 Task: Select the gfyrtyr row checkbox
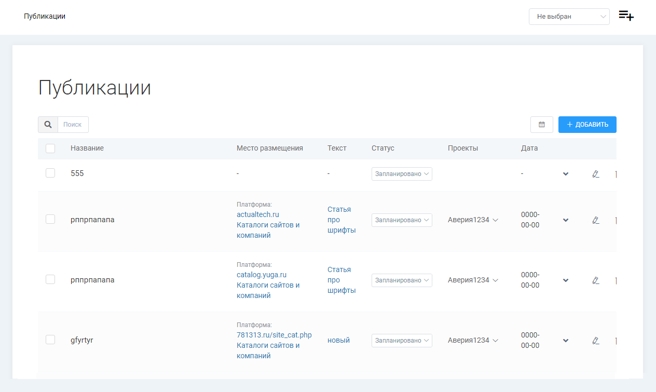(x=50, y=340)
